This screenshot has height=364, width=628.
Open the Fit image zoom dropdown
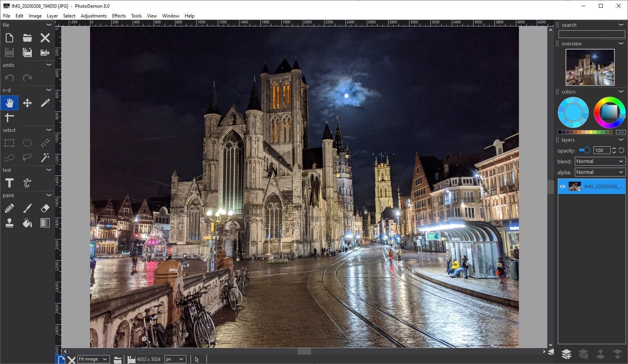[93, 359]
